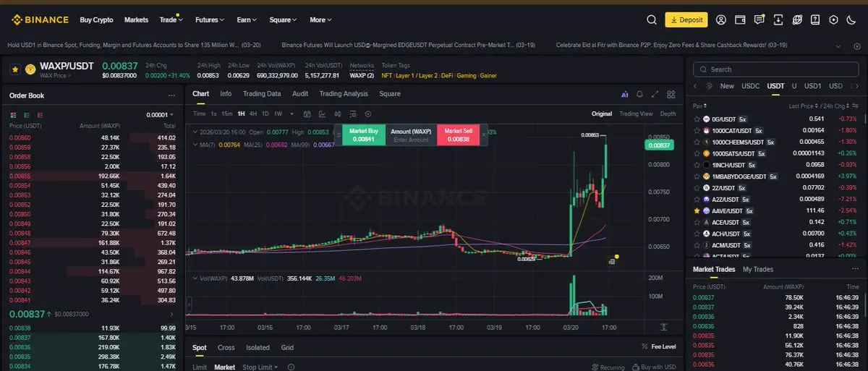Click the yellow Deposit button

pos(686,20)
